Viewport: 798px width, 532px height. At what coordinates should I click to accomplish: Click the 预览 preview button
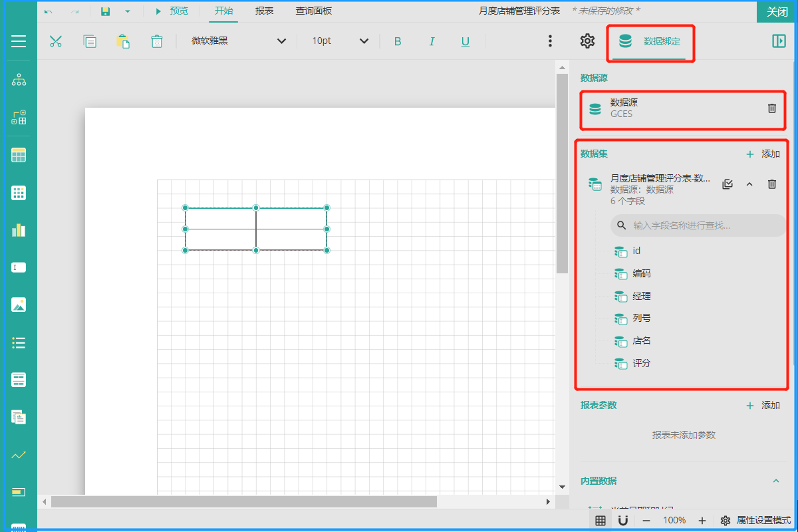172,11
